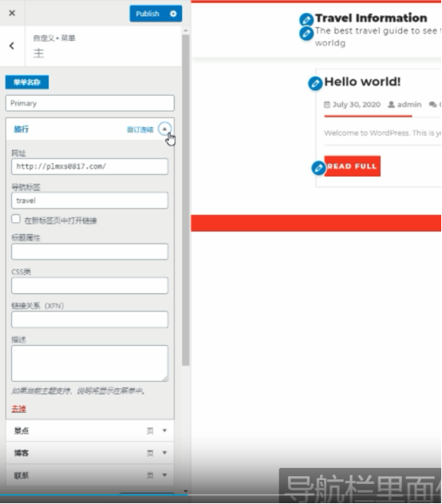Click the 描述 description textarea
Screen dimensions: 442x504
[x=89, y=363]
